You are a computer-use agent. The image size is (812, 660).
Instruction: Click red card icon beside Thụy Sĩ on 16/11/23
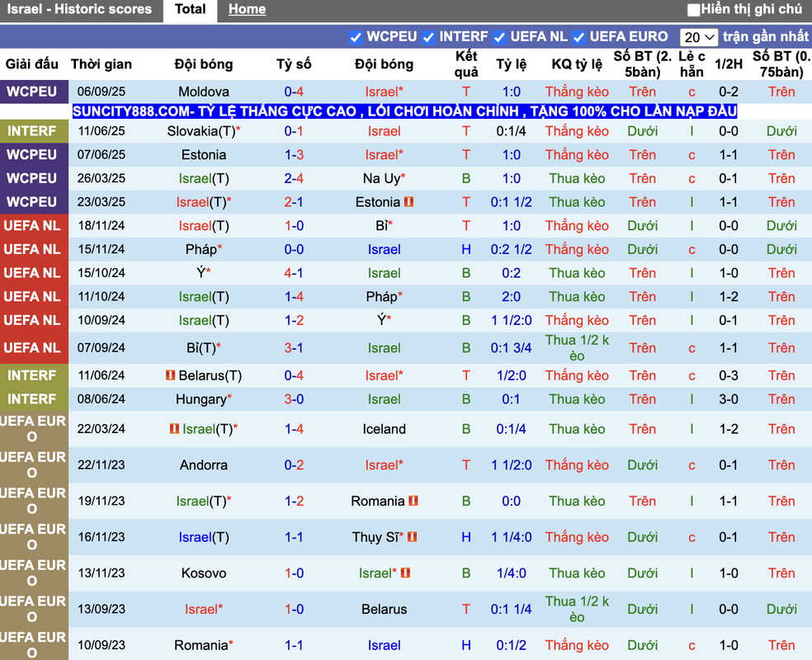click(x=413, y=537)
